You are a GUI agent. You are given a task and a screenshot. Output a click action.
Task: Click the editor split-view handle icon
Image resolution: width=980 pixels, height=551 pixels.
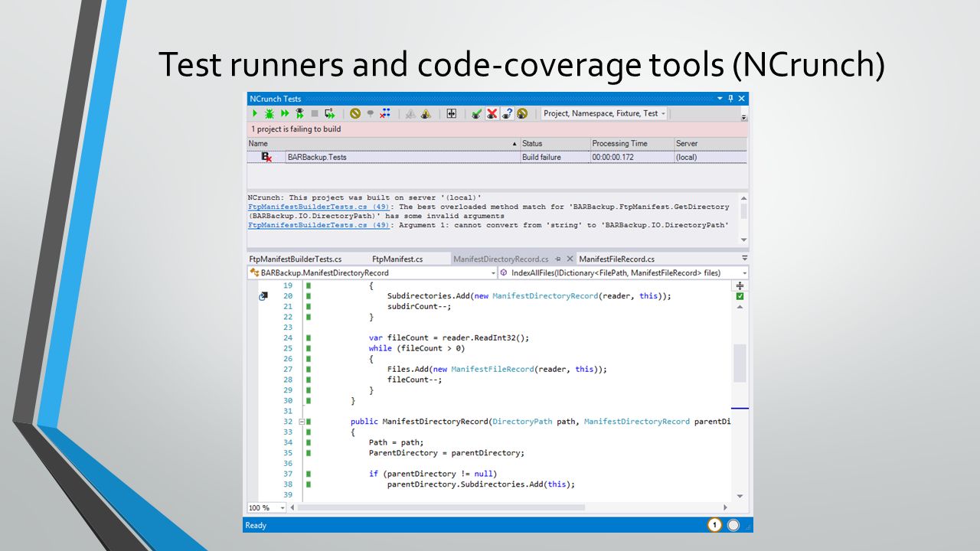click(x=740, y=285)
